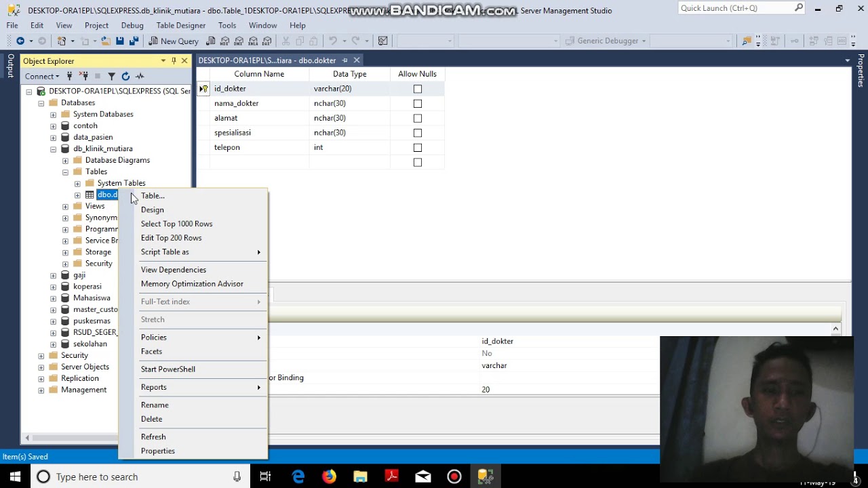868x488 pixels.
Task: Click the Open File folder icon
Action: 106,41
